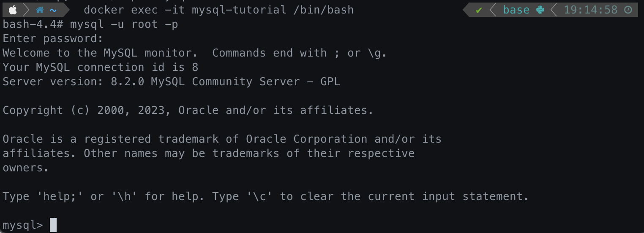Click the 'help;' text in the help line

point(63,196)
